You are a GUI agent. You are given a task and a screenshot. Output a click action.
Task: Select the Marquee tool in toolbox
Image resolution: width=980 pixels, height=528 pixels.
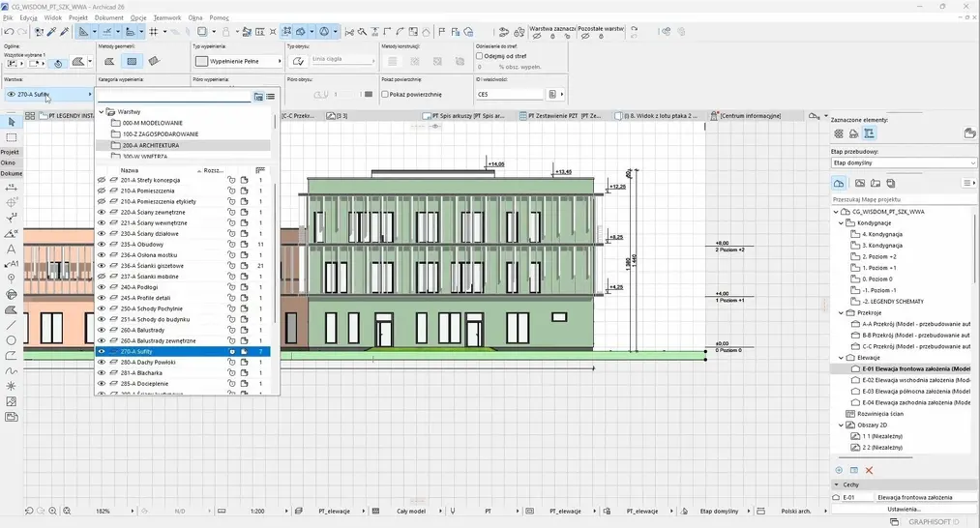tap(12, 137)
